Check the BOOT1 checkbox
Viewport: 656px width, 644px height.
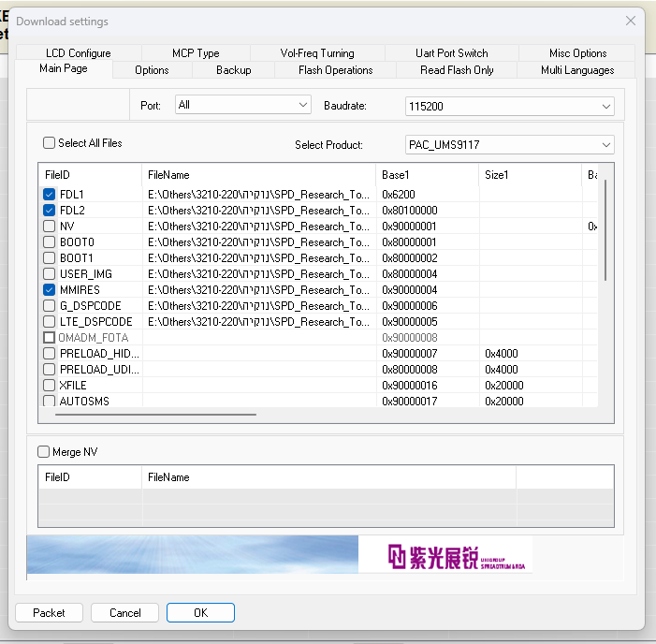point(49,258)
